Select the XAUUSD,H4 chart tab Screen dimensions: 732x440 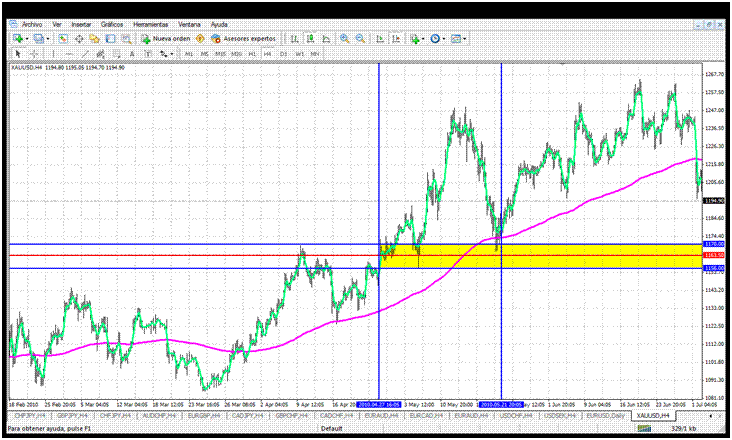pos(653,415)
